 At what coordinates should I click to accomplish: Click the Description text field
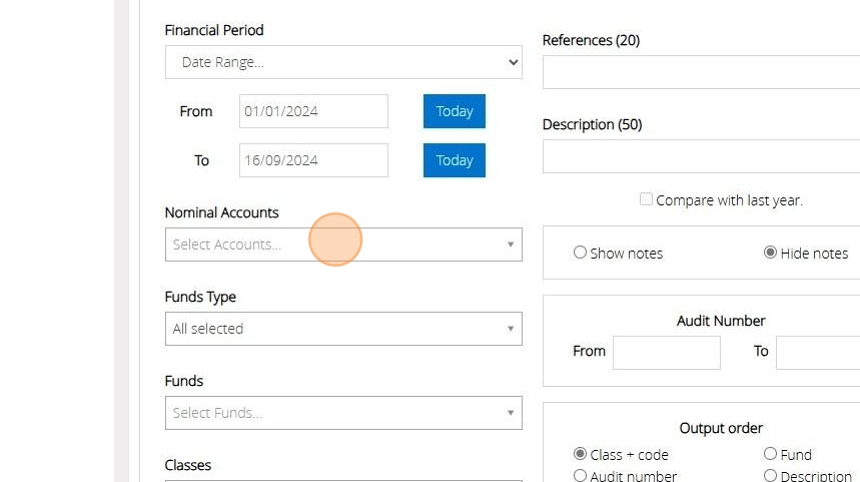tap(700, 156)
